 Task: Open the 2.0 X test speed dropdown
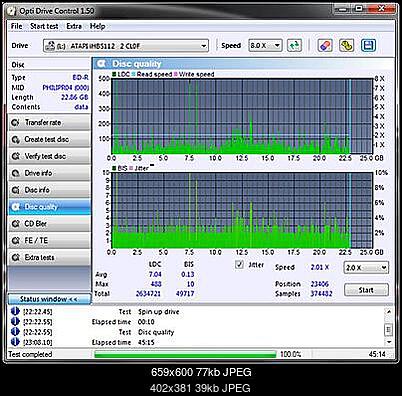pyautogui.click(x=366, y=267)
